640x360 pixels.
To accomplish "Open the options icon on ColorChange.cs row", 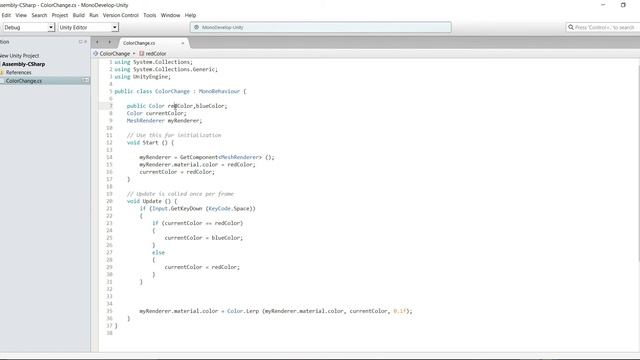I will [x=85, y=80].
